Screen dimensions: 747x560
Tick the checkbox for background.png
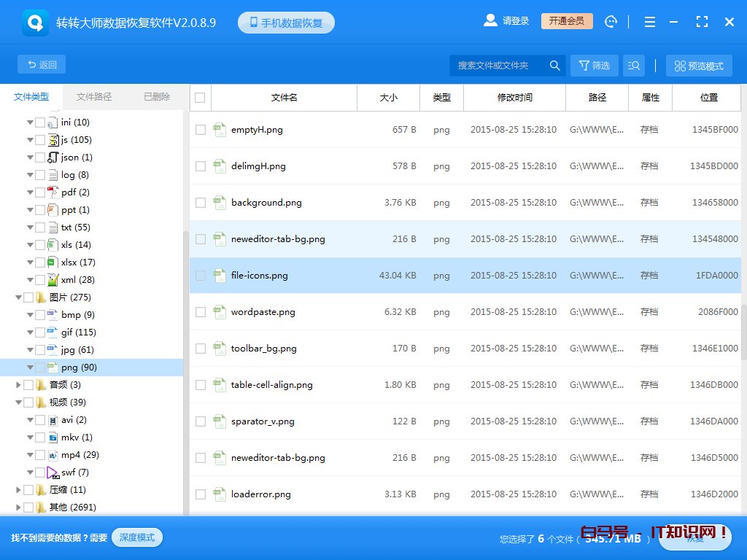click(201, 203)
